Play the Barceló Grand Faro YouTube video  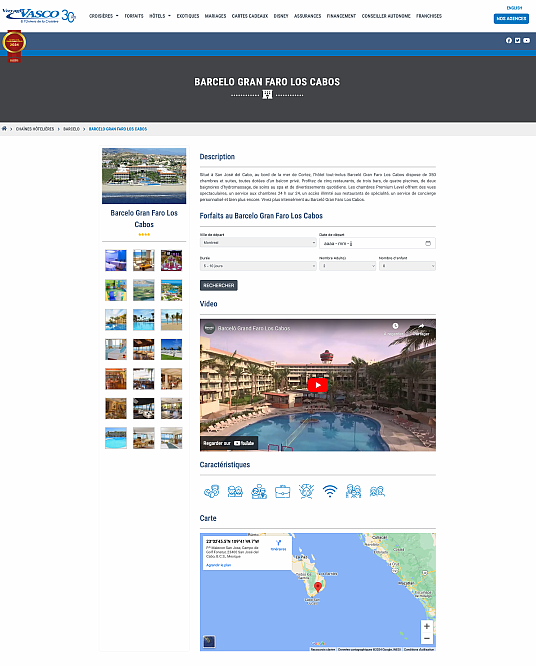point(318,385)
